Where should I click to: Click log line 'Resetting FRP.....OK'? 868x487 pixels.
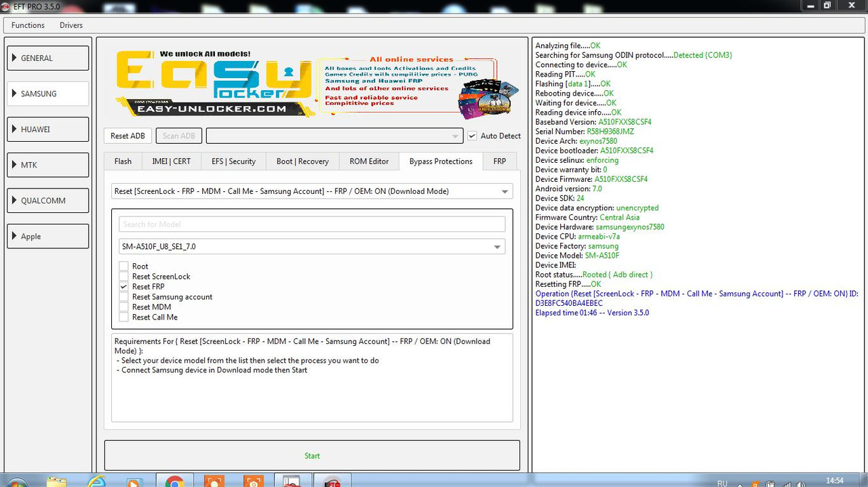568,284
